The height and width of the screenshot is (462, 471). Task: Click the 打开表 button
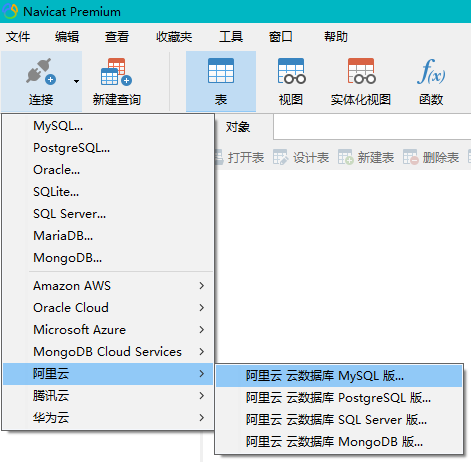[241, 157]
